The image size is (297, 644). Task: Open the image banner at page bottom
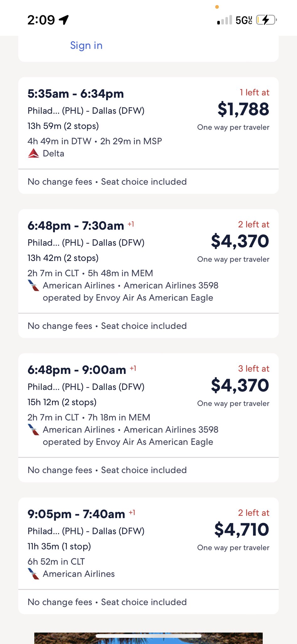tap(148, 638)
